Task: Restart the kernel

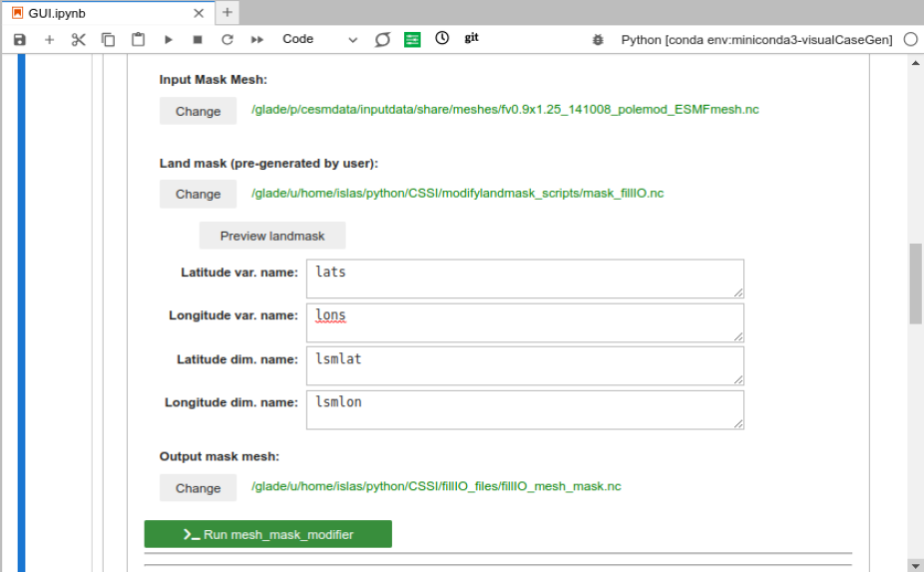Action: click(228, 40)
